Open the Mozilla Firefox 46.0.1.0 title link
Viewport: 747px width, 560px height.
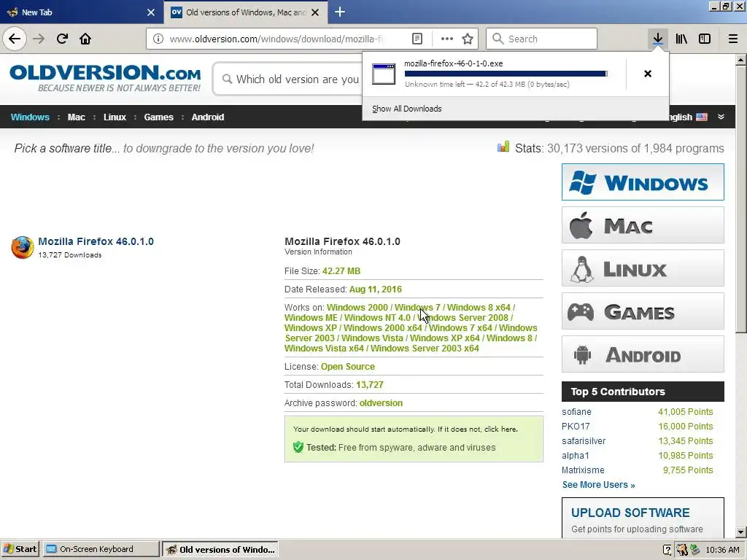tap(96, 241)
